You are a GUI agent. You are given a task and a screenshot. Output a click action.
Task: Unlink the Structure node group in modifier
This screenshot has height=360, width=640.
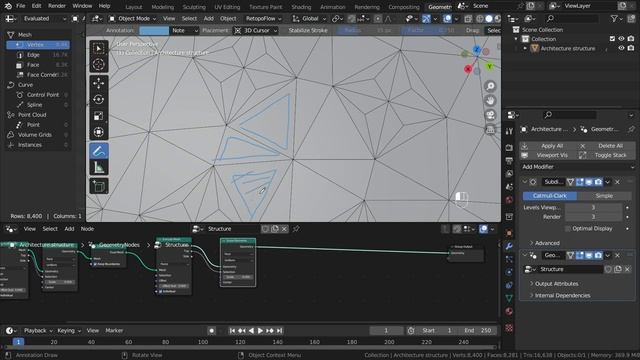[627, 269]
